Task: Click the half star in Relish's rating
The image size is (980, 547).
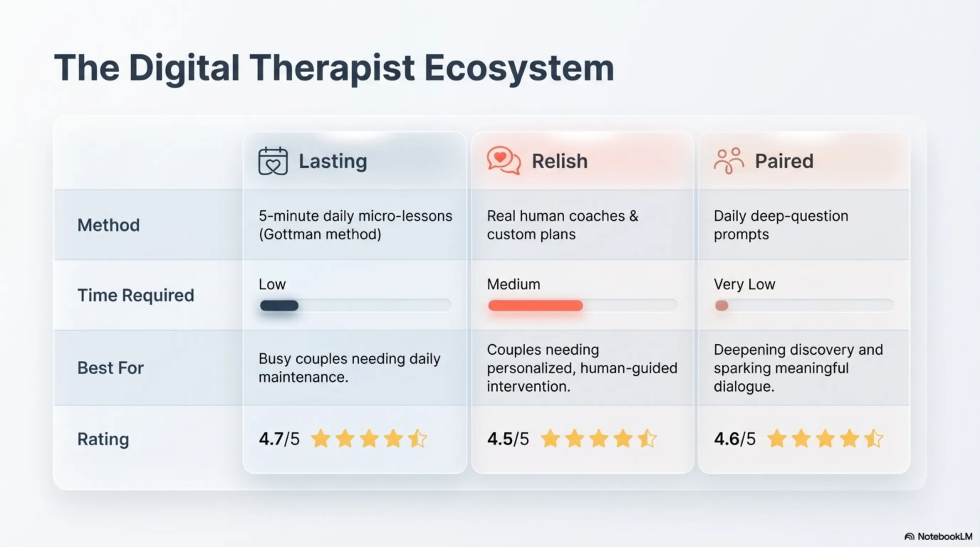Action: point(647,439)
